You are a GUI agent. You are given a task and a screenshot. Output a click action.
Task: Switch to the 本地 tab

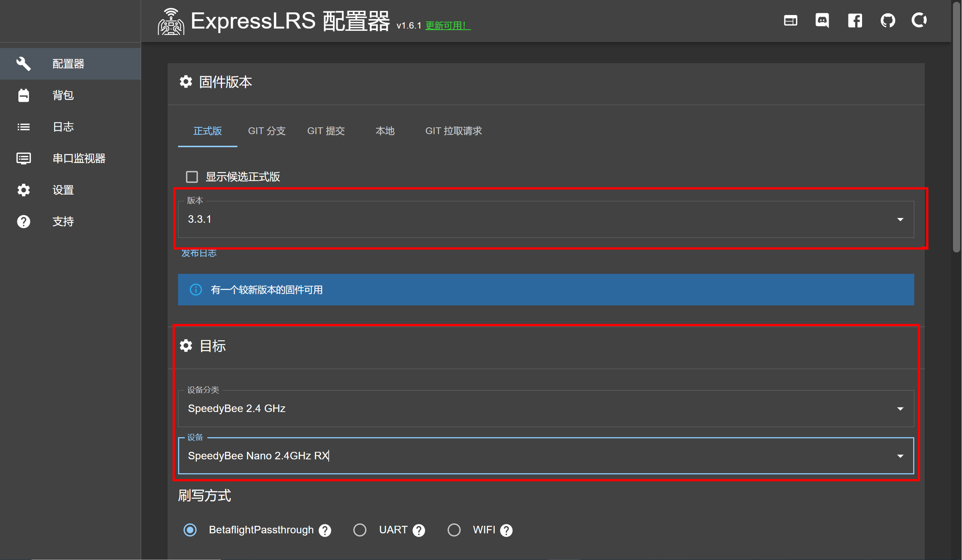(385, 131)
